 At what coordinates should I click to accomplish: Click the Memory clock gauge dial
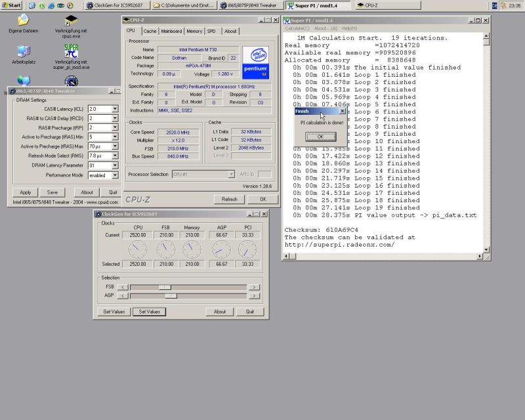(192, 249)
